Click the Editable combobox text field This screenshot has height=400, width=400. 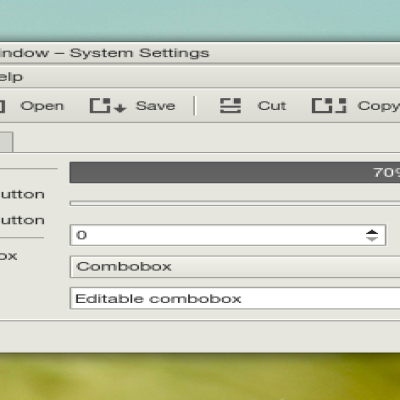(235, 298)
